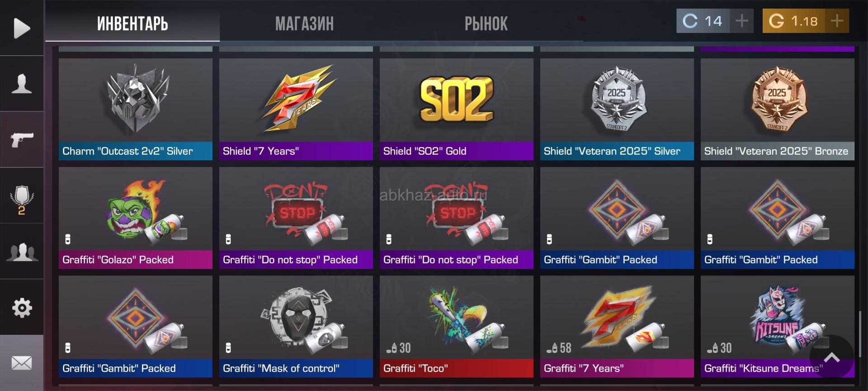Select Graffiti "Mask of control" item
Screen dimensions: 868x391
[x=296, y=326]
